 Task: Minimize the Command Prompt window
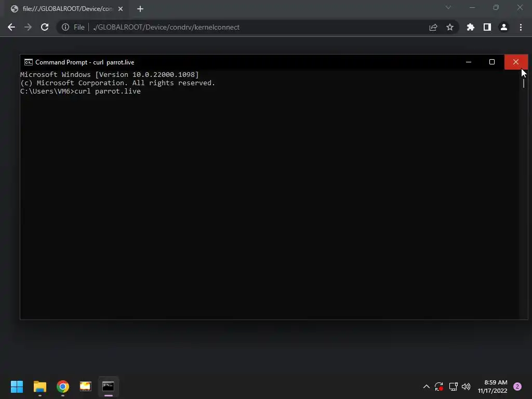click(x=469, y=62)
